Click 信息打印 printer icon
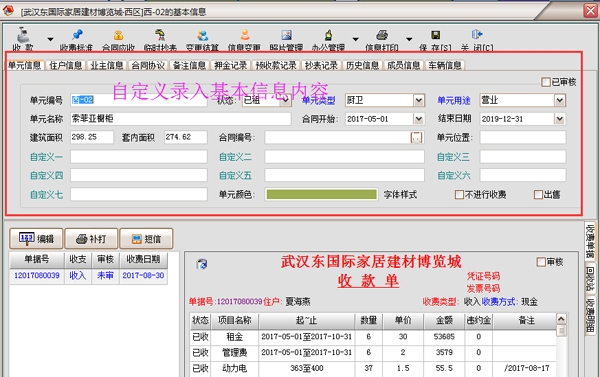 382,35
